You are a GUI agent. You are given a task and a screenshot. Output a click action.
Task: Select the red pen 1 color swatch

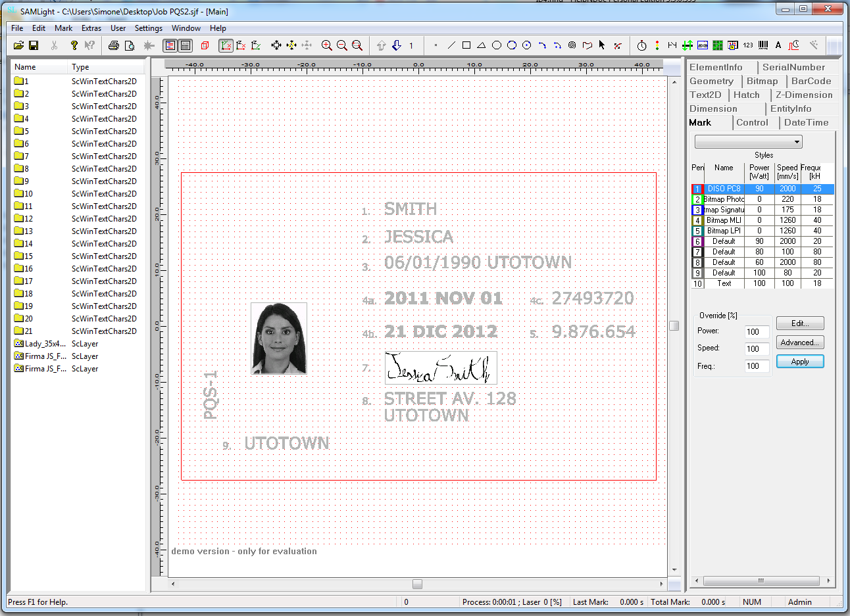pos(697,189)
